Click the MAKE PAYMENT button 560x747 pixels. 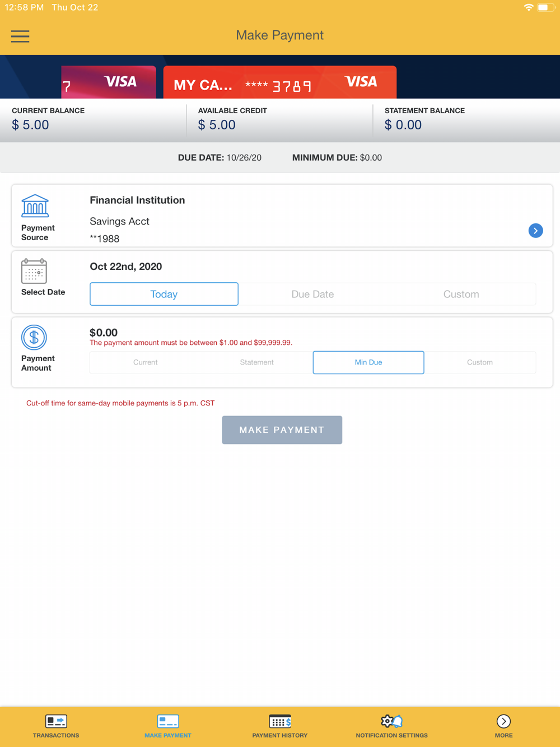[x=282, y=430]
